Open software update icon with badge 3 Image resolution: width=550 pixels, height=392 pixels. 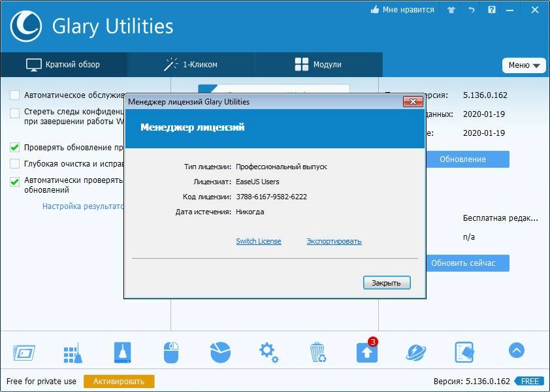pos(367,351)
